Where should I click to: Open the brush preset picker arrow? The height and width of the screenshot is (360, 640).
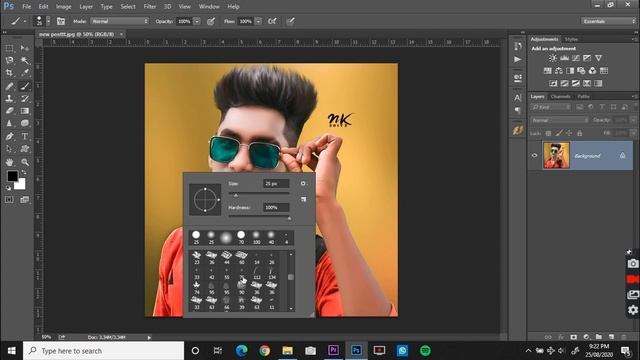coord(48,21)
